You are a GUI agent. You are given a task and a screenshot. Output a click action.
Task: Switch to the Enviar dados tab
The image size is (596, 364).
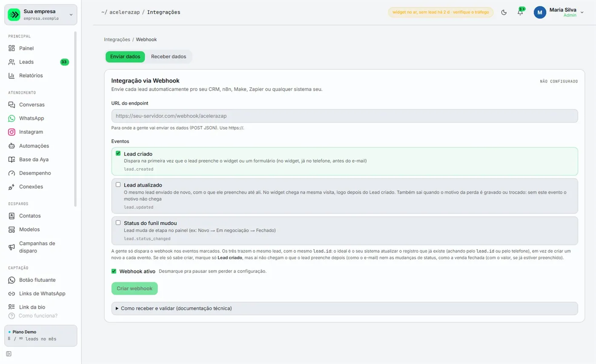[x=125, y=57]
